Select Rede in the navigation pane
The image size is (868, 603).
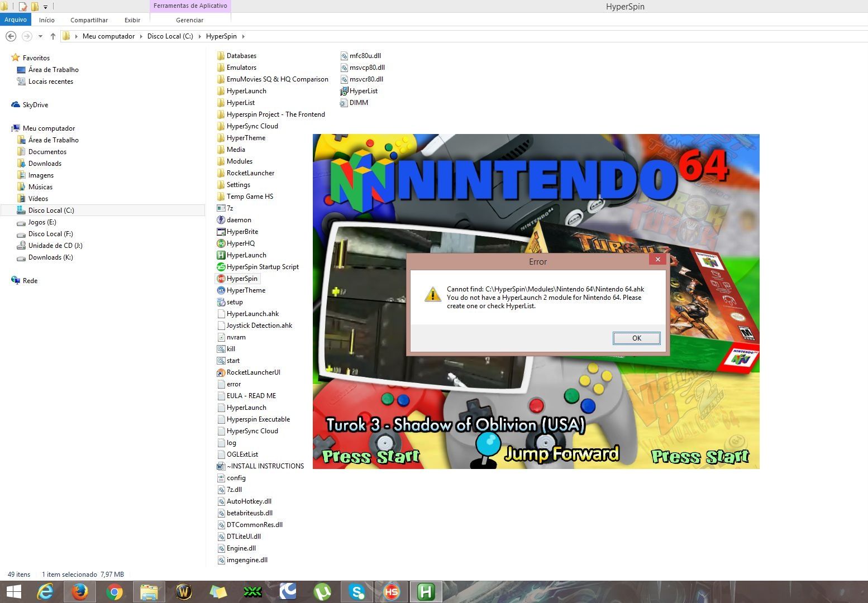pyautogui.click(x=24, y=281)
